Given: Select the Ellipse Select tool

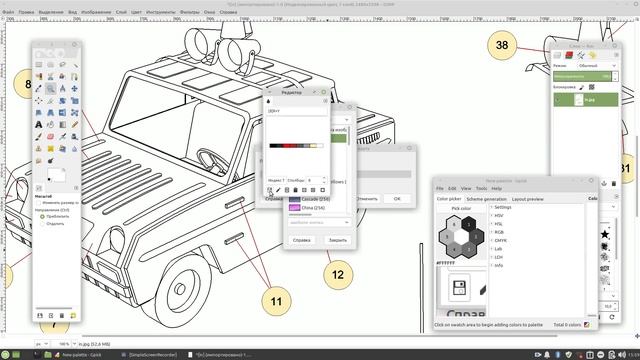Looking at the screenshot, I should click(51, 64).
